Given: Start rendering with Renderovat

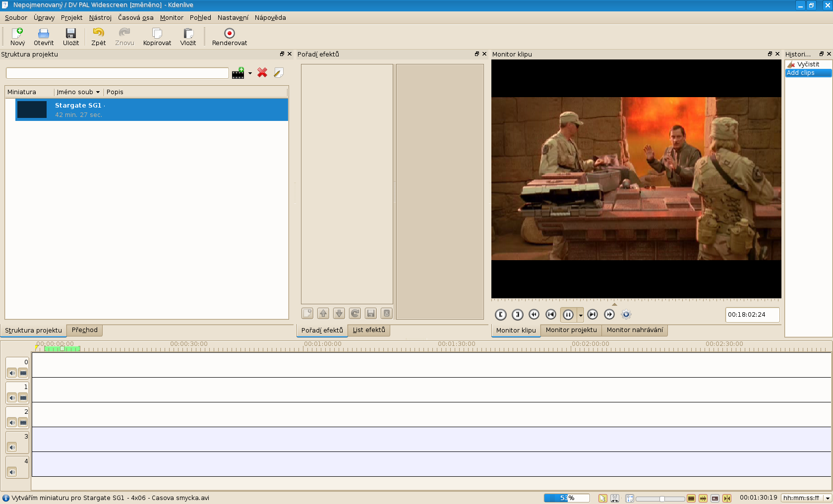Looking at the screenshot, I should point(230,37).
